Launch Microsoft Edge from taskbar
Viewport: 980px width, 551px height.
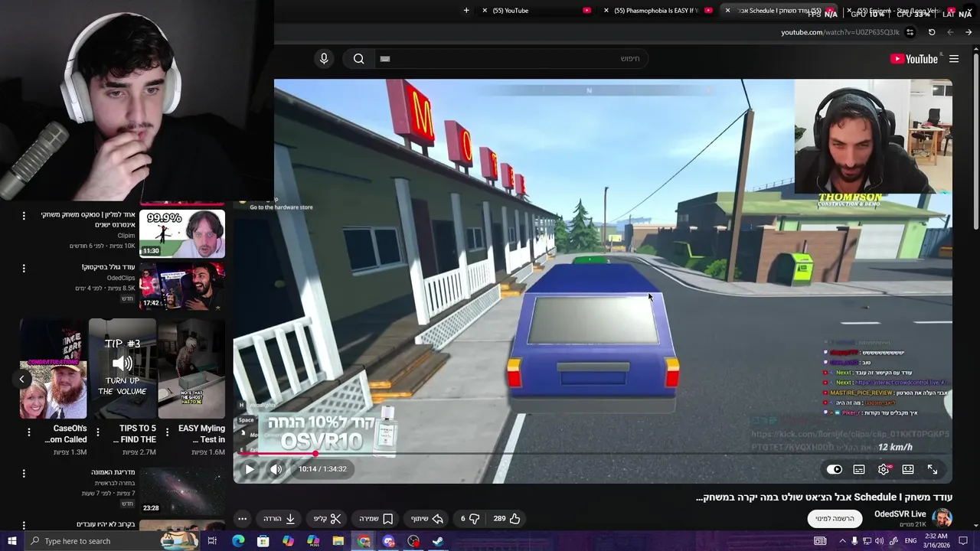pos(238,541)
